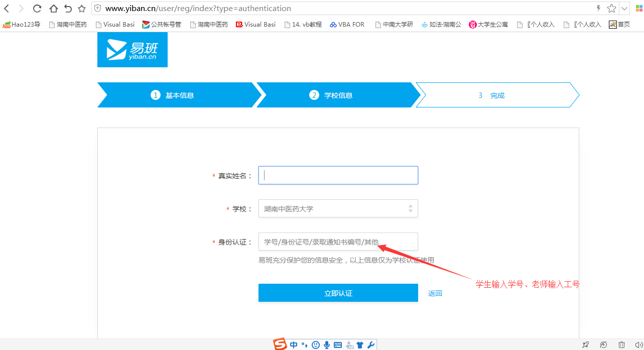Open the Sogou emoji smiley panel
Image resolution: width=644 pixels, height=350 pixels.
316,344
